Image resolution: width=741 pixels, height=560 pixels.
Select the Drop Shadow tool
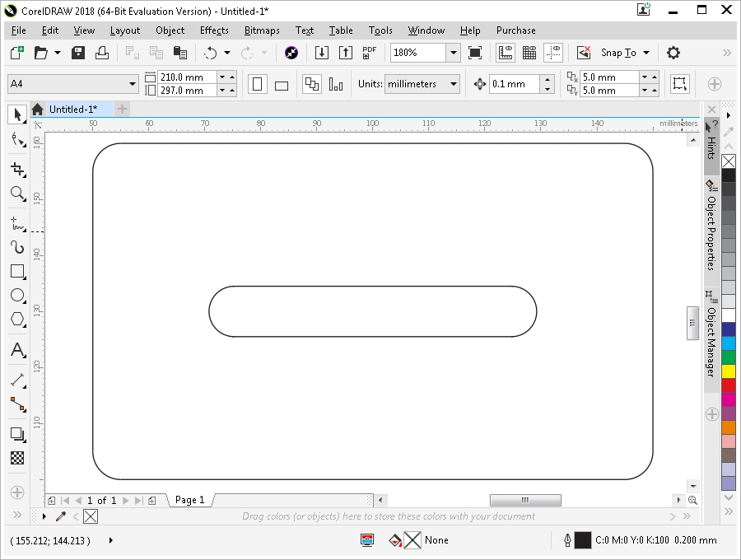[17, 434]
